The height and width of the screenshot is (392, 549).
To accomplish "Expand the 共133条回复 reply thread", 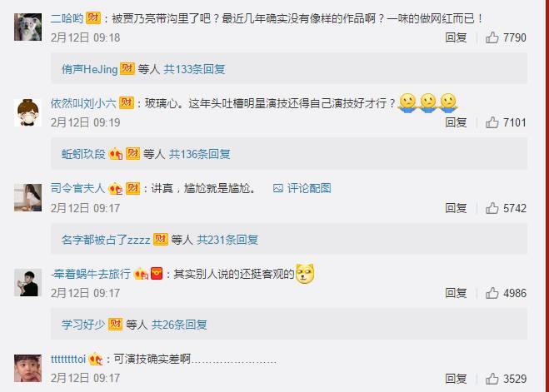I will [x=194, y=69].
